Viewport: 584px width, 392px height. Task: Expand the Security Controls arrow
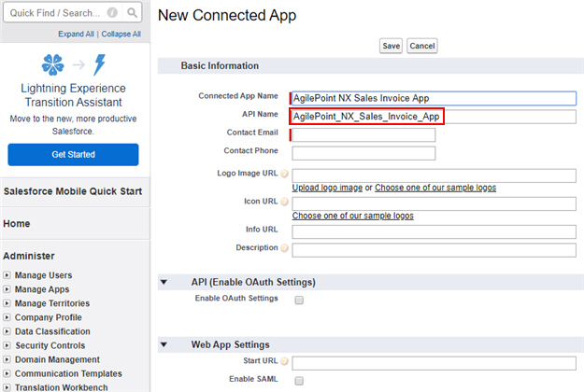click(7, 345)
